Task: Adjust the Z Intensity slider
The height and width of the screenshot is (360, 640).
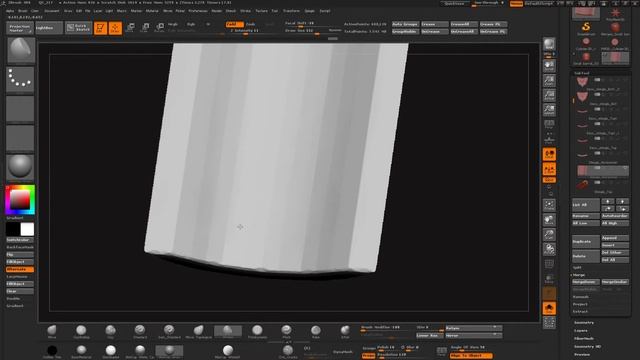Action: click(x=244, y=31)
